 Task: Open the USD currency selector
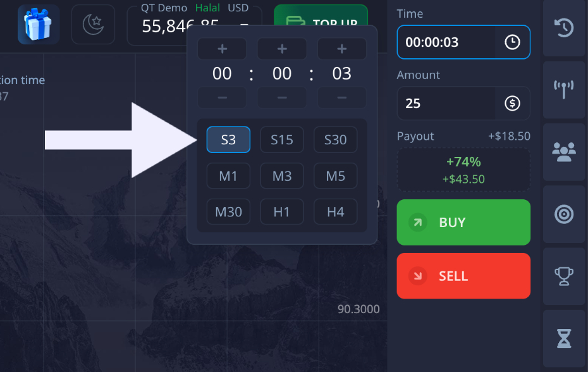click(x=239, y=8)
